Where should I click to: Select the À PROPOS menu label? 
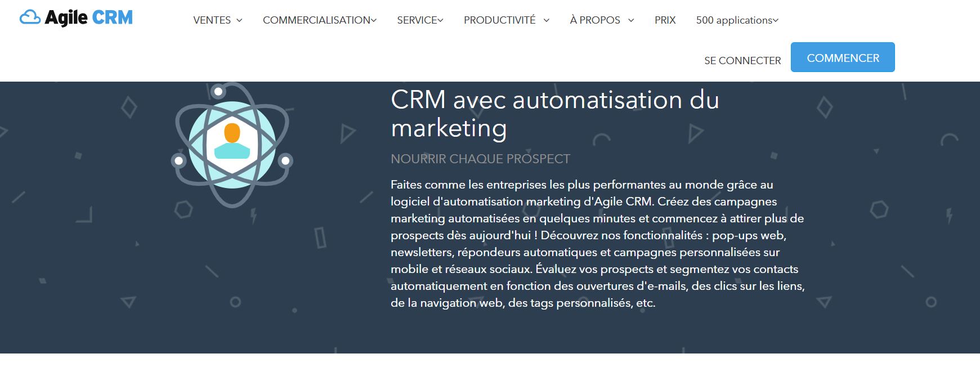click(x=597, y=20)
